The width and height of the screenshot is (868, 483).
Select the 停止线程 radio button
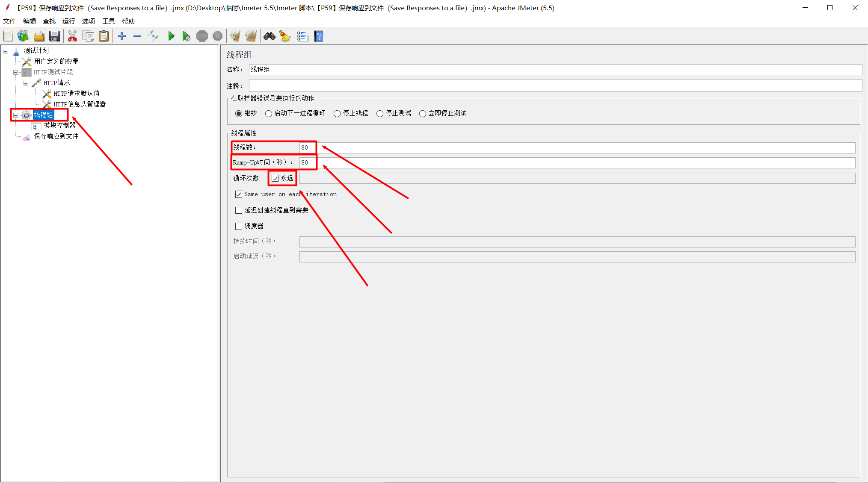click(337, 114)
